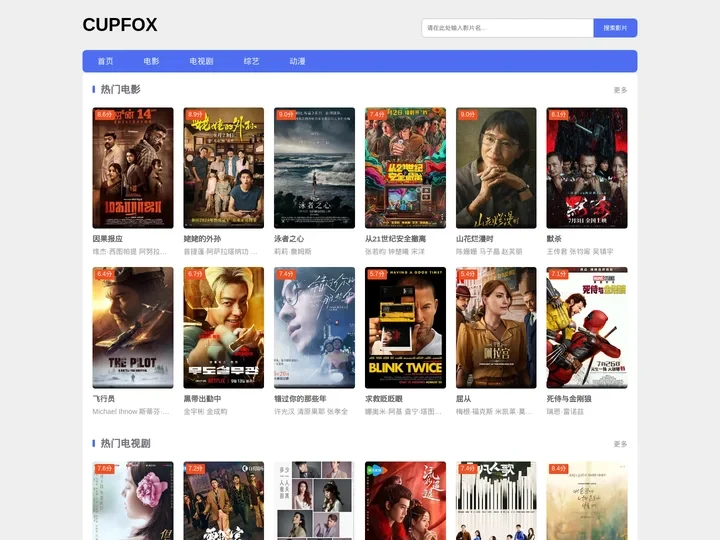Open the 默杀 movie poster

point(587,168)
